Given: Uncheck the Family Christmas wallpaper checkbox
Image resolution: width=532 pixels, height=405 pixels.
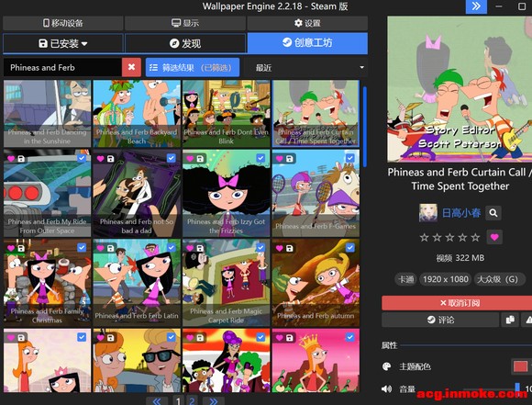Looking at the screenshot, I should tap(82, 247).
